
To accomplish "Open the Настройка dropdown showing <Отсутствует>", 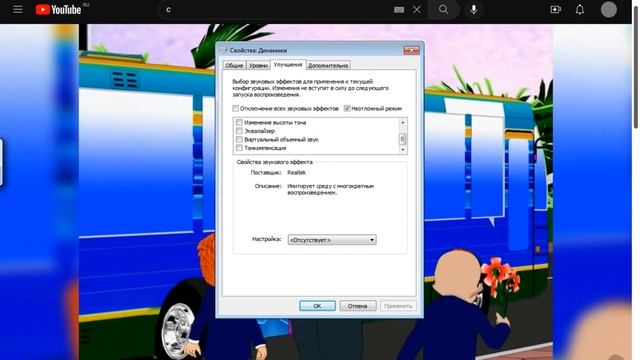I will pos(332,240).
